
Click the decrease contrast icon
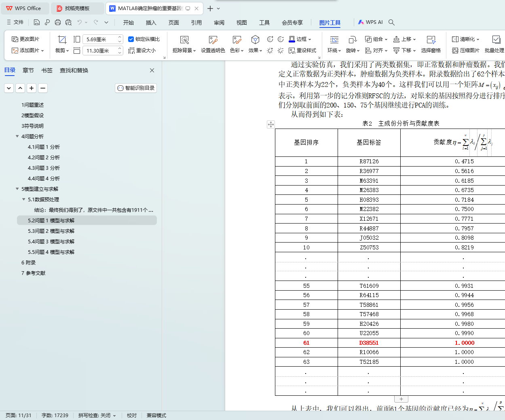pos(281,39)
